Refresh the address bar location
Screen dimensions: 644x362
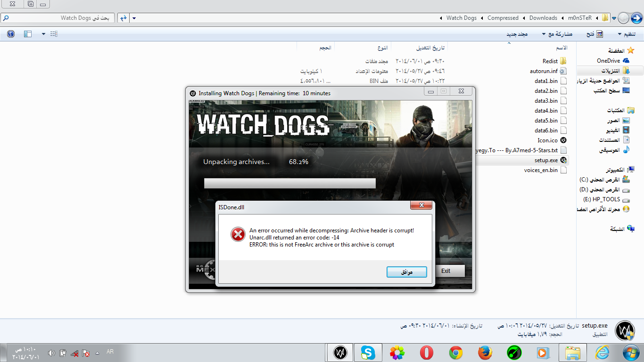pyautogui.click(x=123, y=18)
